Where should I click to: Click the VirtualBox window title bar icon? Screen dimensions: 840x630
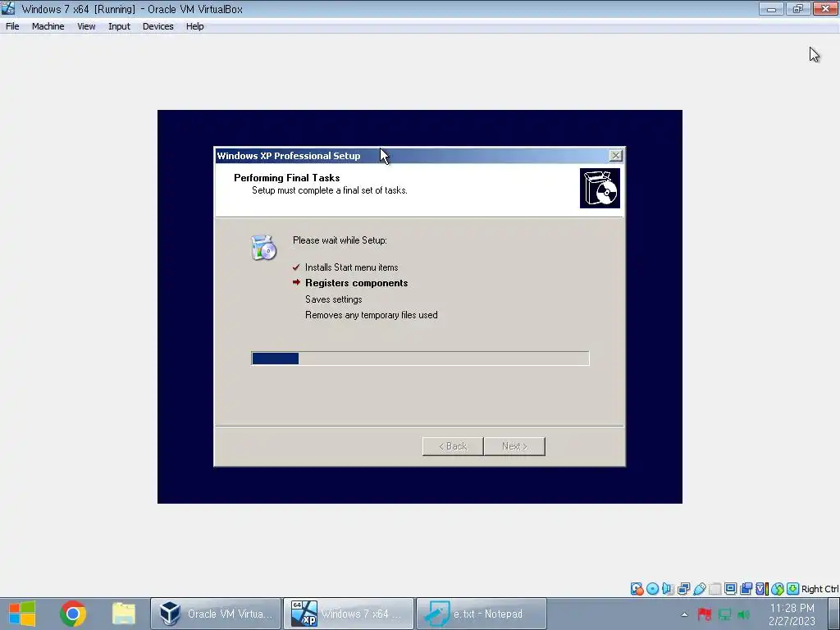(x=8, y=8)
